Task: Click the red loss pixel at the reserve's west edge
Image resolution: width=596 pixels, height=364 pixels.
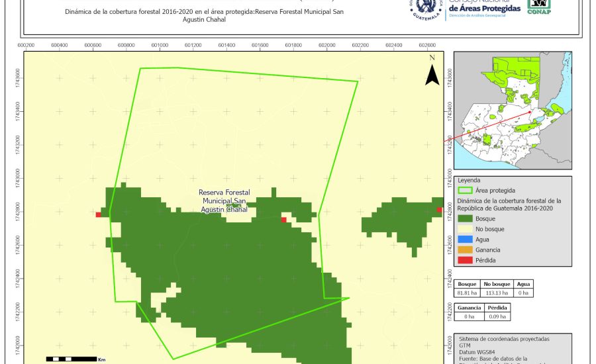Action: click(99, 214)
